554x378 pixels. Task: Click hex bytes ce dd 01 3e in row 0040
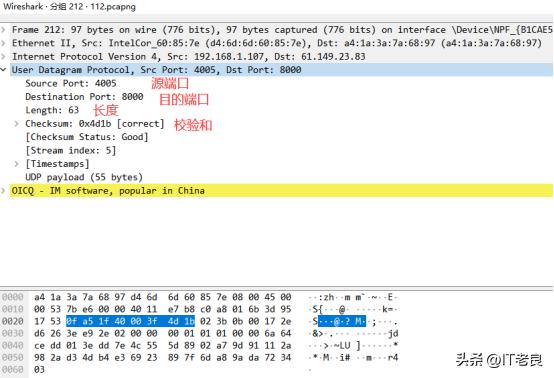(64, 345)
